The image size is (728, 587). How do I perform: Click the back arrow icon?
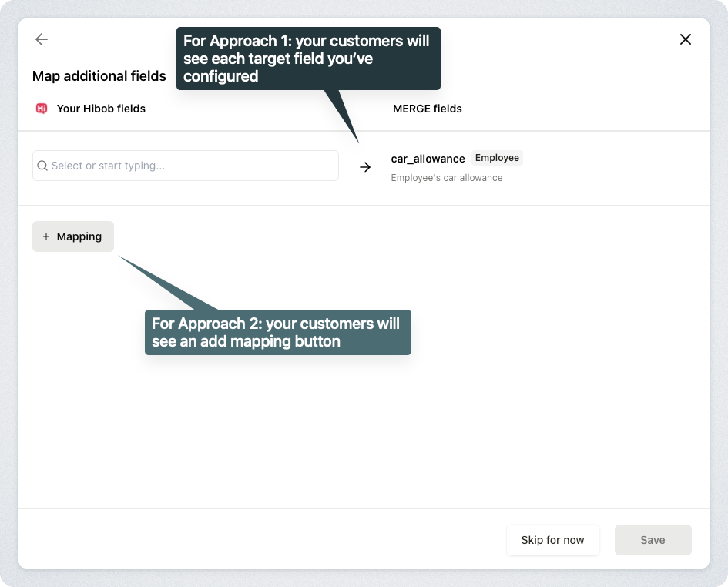point(42,39)
